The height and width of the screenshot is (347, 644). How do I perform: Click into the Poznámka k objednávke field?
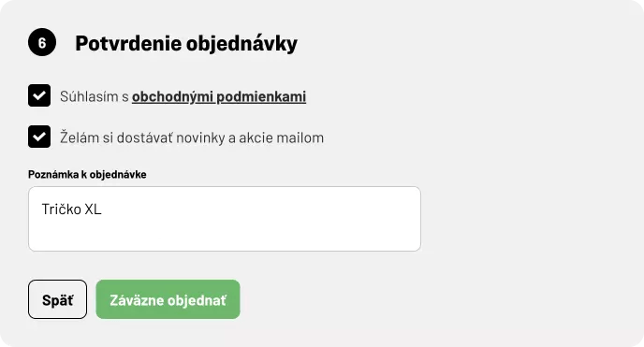[x=225, y=219]
